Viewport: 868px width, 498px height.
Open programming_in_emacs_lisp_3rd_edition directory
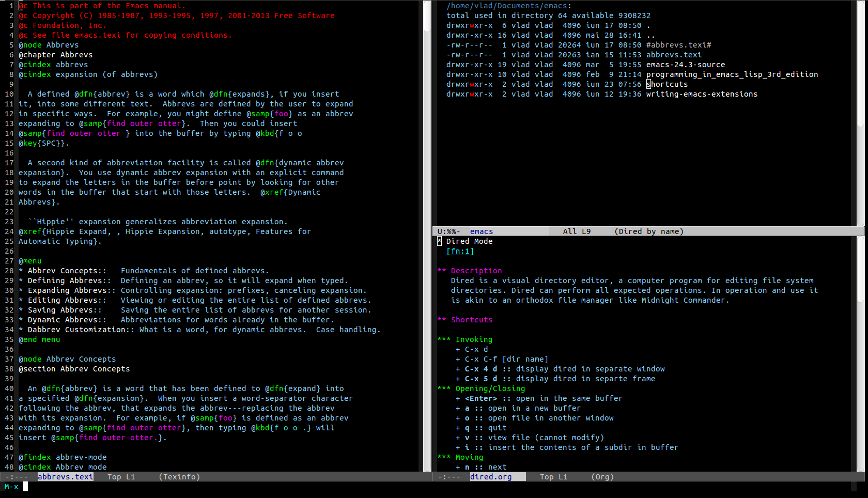(x=732, y=74)
